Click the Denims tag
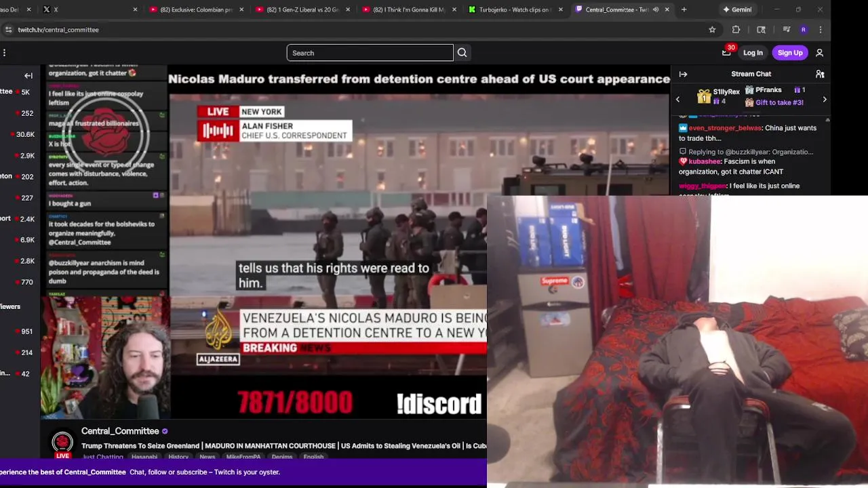 point(281,457)
